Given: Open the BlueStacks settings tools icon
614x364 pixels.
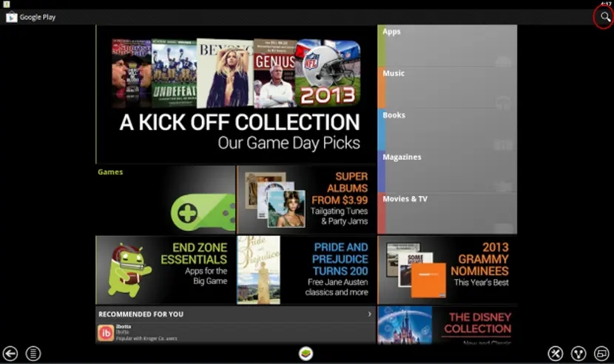Looking at the screenshot, I should (x=555, y=354).
